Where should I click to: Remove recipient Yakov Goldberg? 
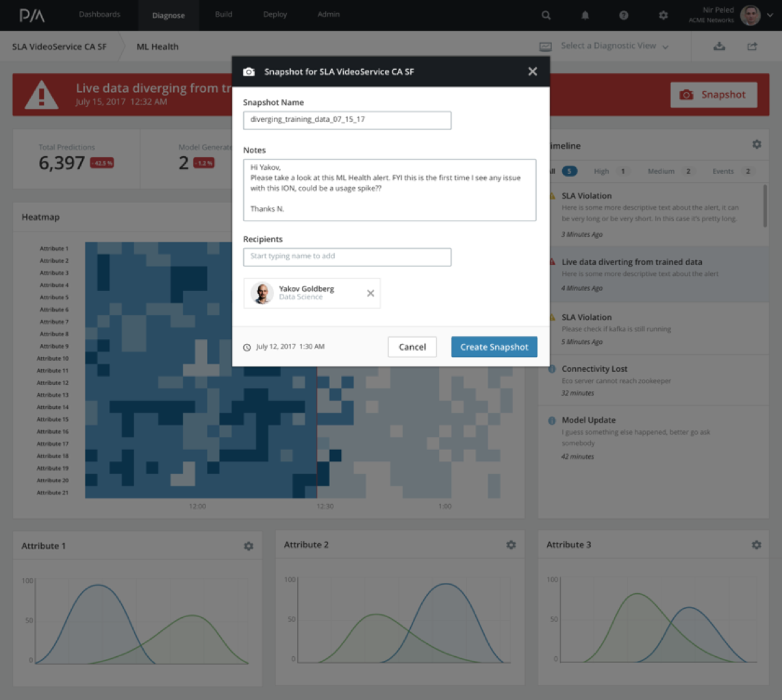[370, 293]
